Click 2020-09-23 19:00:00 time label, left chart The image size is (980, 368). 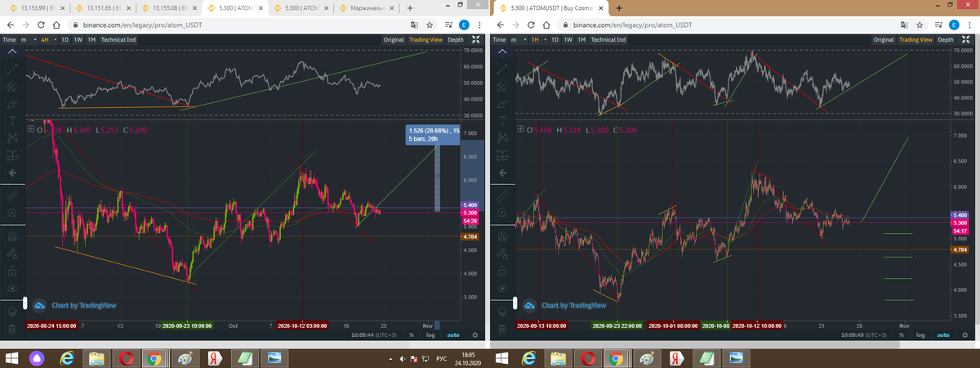tap(187, 325)
